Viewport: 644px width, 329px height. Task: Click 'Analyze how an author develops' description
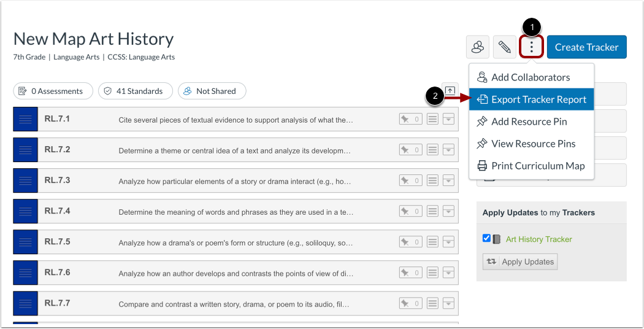pyautogui.click(x=236, y=274)
